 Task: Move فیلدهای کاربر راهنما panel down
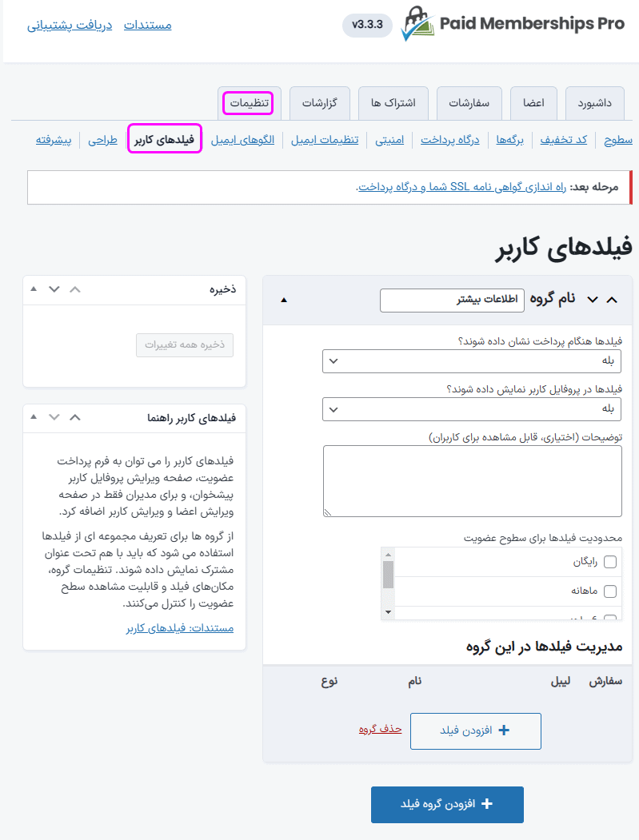(x=54, y=417)
